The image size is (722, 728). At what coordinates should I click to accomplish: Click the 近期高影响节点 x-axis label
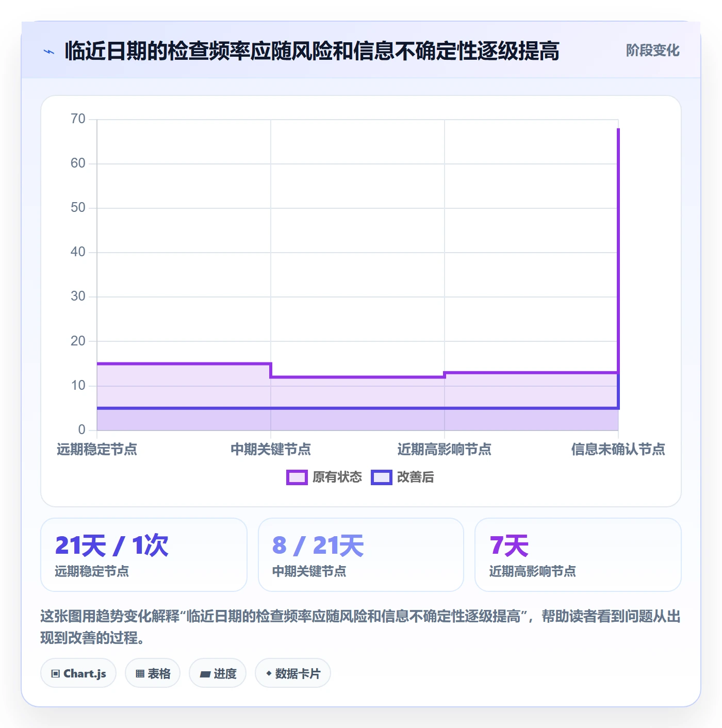point(445,450)
